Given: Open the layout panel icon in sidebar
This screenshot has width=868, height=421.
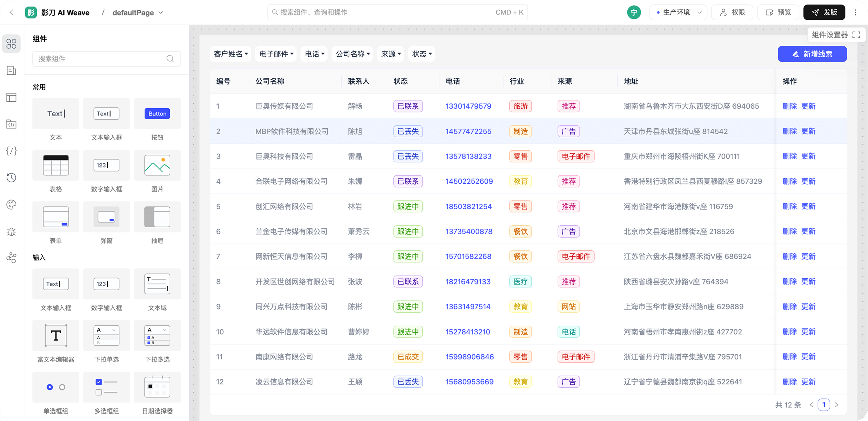Looking at the screenshot, I should tap(11, 97).
